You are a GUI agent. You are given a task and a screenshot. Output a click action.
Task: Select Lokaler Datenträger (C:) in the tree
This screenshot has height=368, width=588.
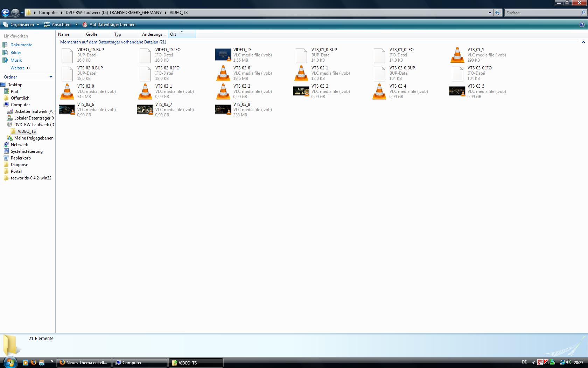tap(34, 118)
